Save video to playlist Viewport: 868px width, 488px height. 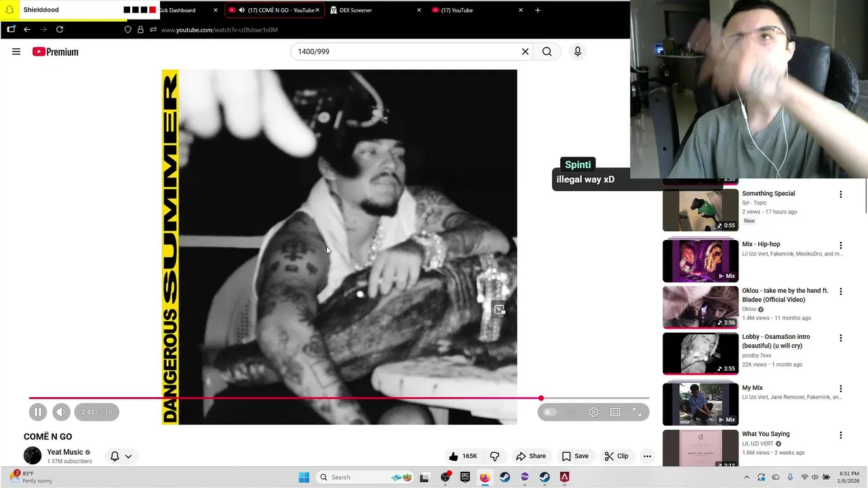pos(574,456)
